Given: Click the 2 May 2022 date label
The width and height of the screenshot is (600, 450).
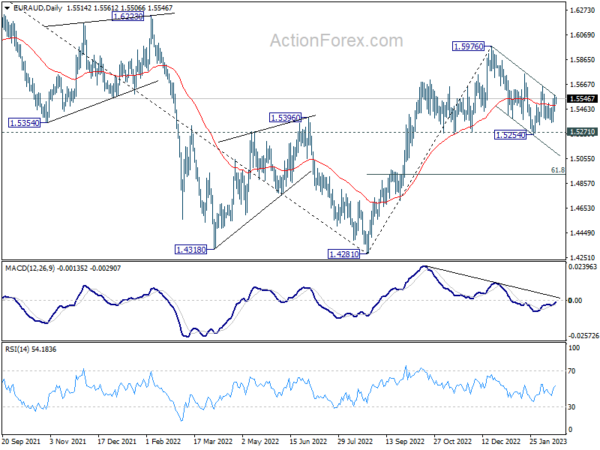Looking at the screenshot, I should tap(261, 442).
